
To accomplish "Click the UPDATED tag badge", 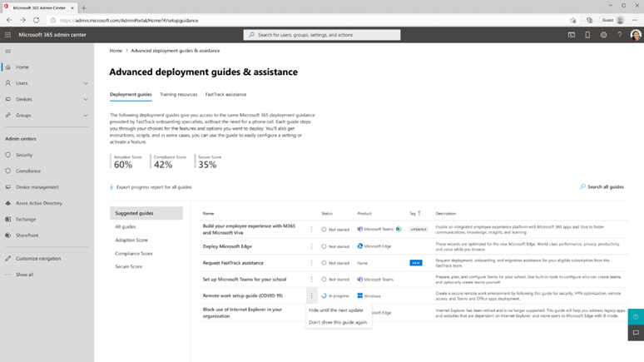I will point(419,230).
